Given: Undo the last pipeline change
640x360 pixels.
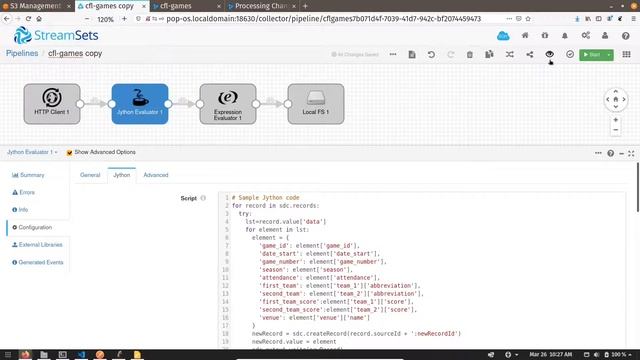Looking at the screenshot, I should tap(431, 54).
